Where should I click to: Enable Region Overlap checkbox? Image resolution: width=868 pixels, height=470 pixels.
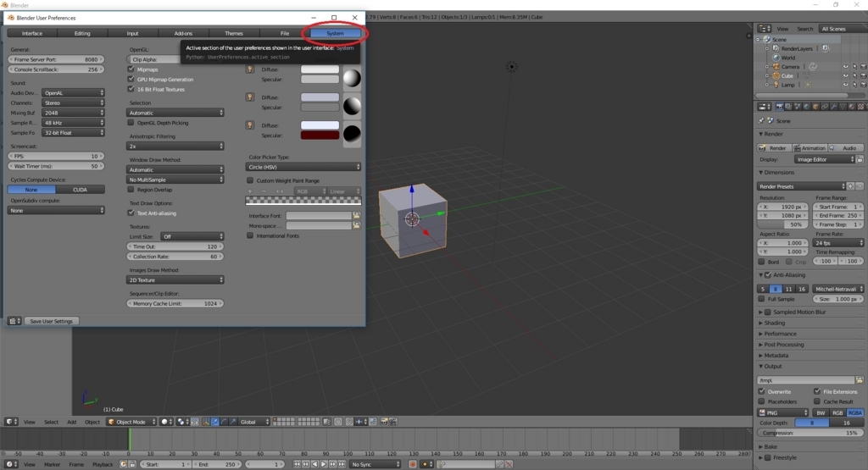(131, 190)
